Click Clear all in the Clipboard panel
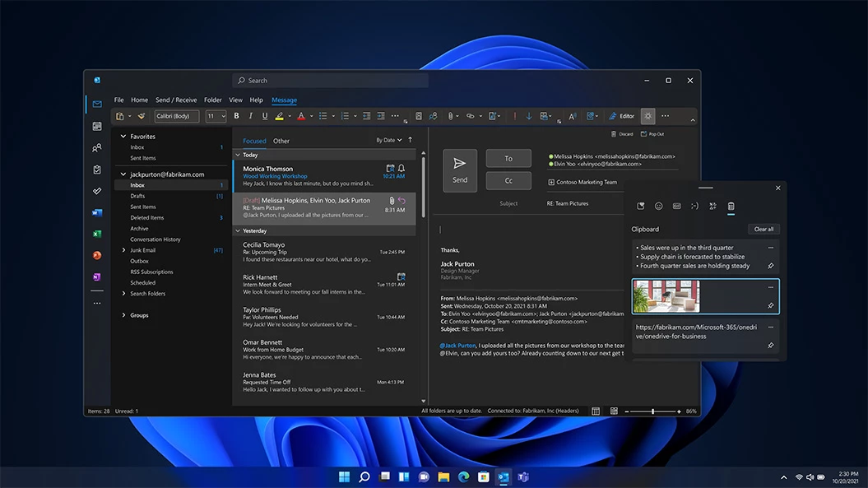868x488 pixels. [x=764, y=229]
